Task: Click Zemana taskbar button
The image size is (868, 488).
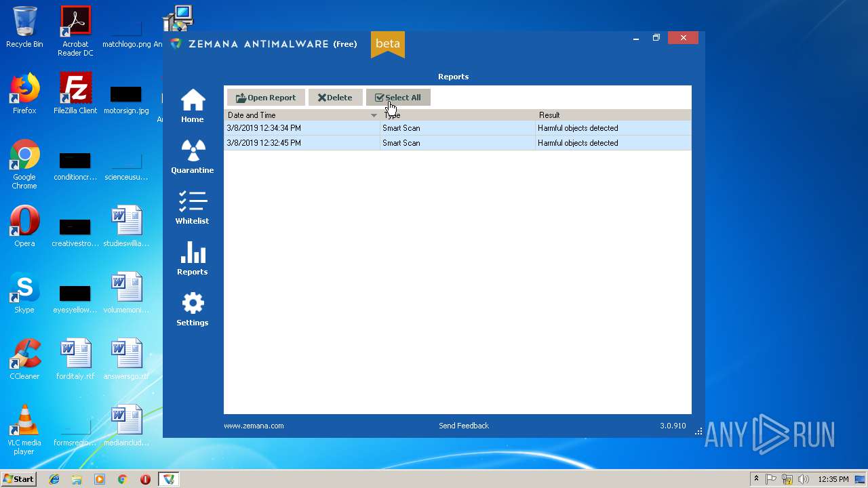Action: [168, 479]
